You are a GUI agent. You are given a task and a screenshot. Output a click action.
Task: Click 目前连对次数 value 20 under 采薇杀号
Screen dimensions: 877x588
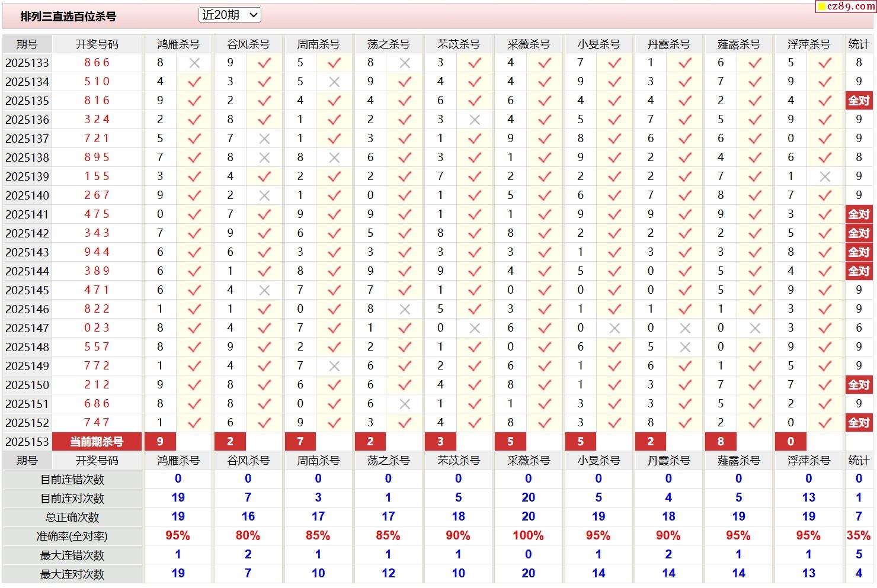[528, 498]
